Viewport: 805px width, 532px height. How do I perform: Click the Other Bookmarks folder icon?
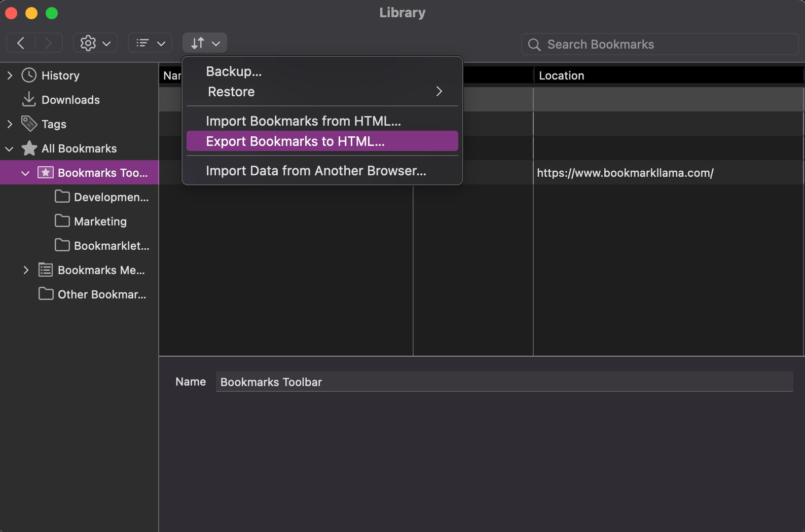point(46,293)
